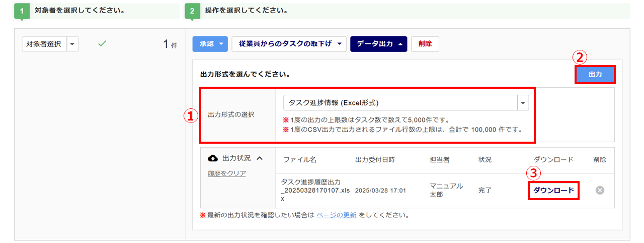Viewport: 644px width, 243px height.
Task: Follow the ページの更新 link
Action: pos(336,215)
